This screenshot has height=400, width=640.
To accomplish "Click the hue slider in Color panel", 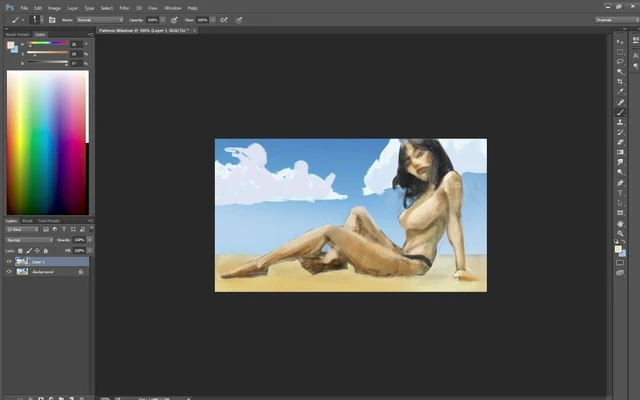I will (x=47, y=43).
